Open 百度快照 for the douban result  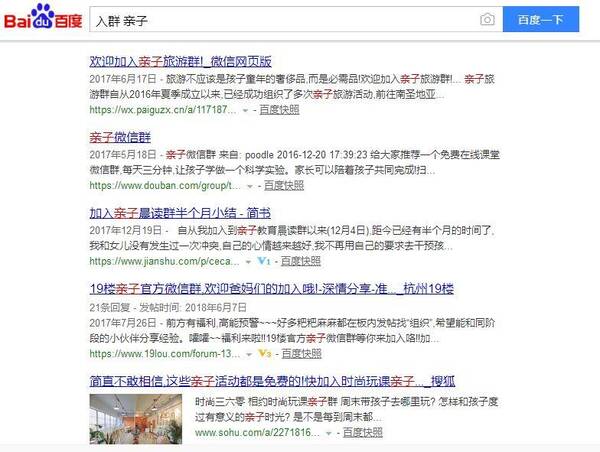284,186
